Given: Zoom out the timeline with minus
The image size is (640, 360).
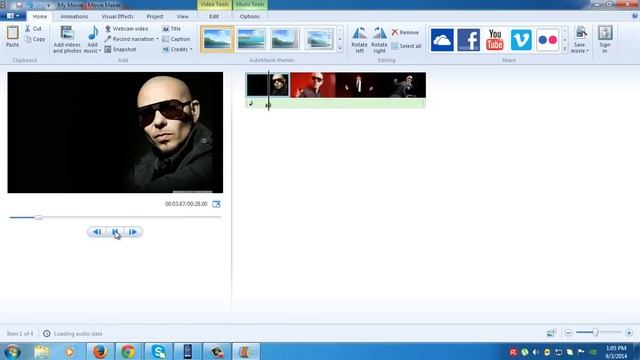Looking at the screenshot, I should (568, 333).
